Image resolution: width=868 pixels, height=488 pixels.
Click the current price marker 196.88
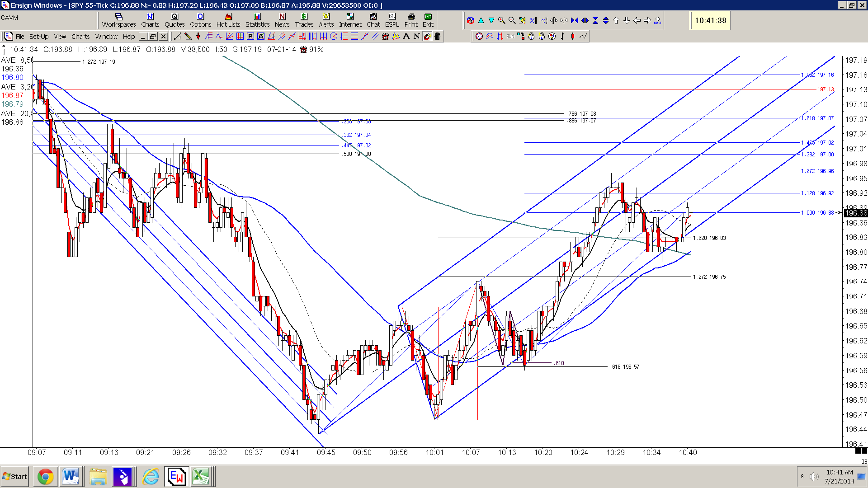point(855,213)
